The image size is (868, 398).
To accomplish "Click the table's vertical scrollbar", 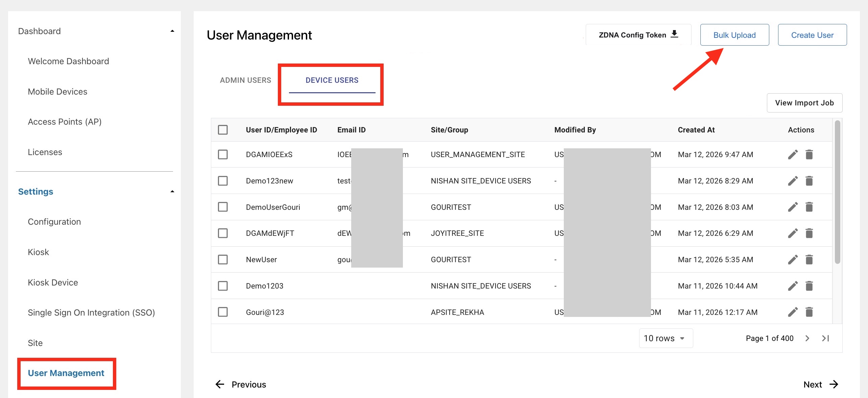I will coord(837,193).
